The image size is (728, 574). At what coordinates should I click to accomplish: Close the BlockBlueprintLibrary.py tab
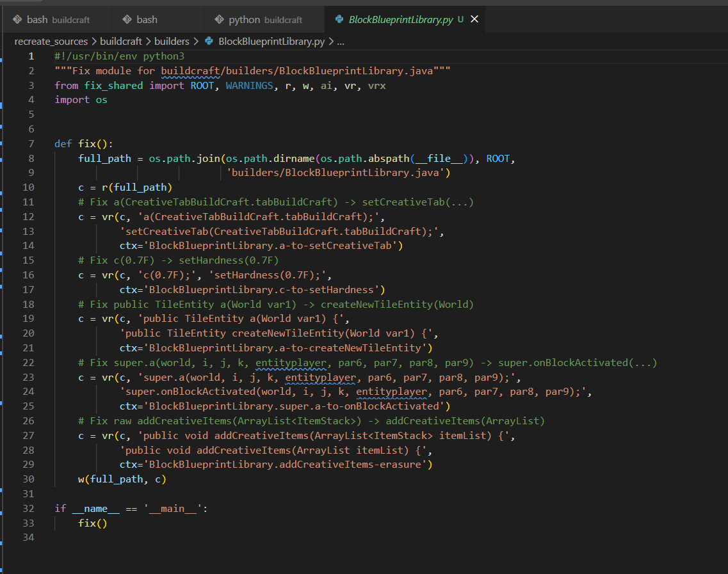coord(474,19)
